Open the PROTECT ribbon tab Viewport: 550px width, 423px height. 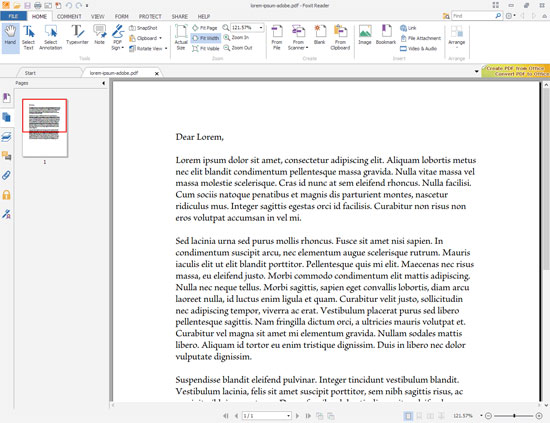(150, 16)
